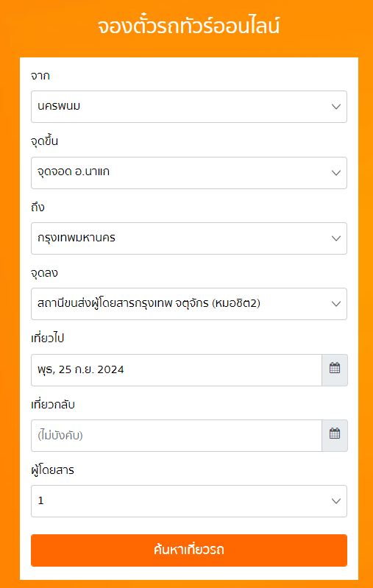Click the จองตั๋วรถทัวร์ออนไลน์ page heading
The image size is (373, 588).
188,26
